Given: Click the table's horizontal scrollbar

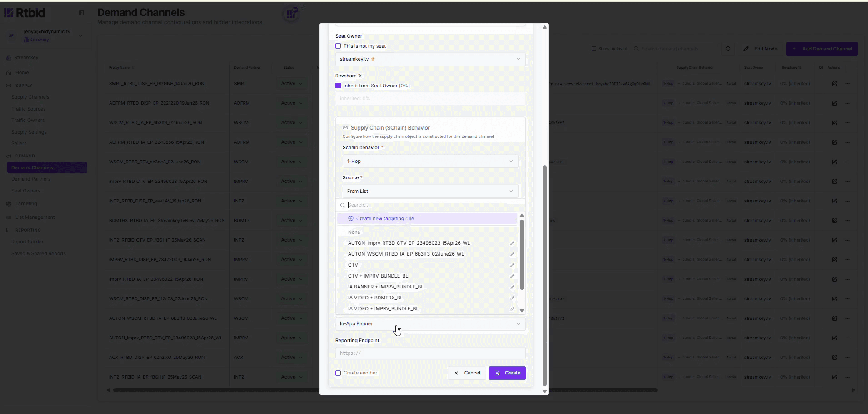Looking at the screenshot, I should (x=385, y=390).
